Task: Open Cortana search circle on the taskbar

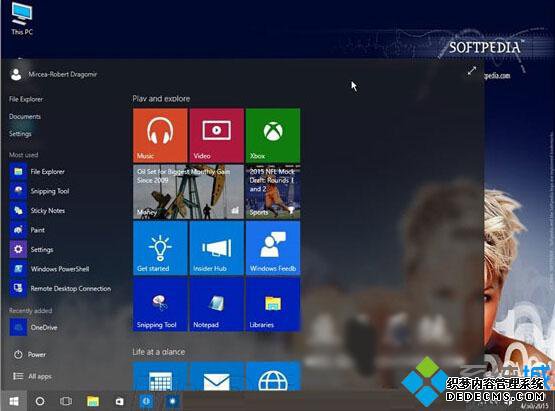Action: tap(40, 401)
